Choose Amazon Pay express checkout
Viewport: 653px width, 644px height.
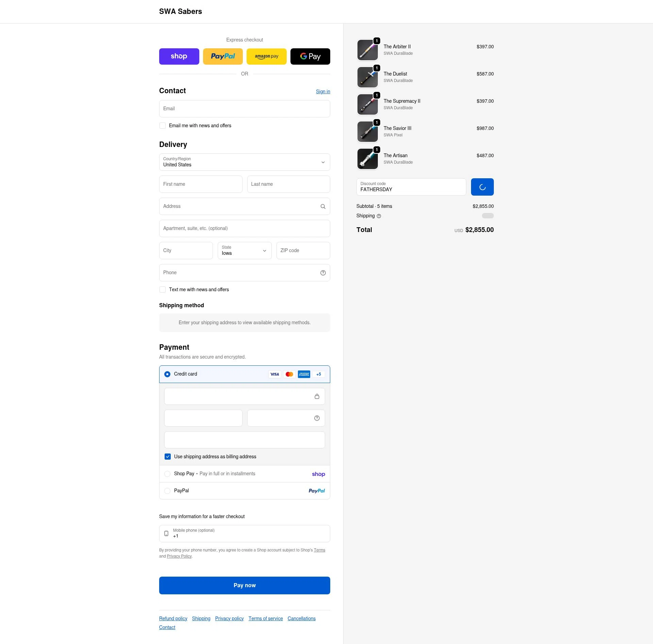266,56
